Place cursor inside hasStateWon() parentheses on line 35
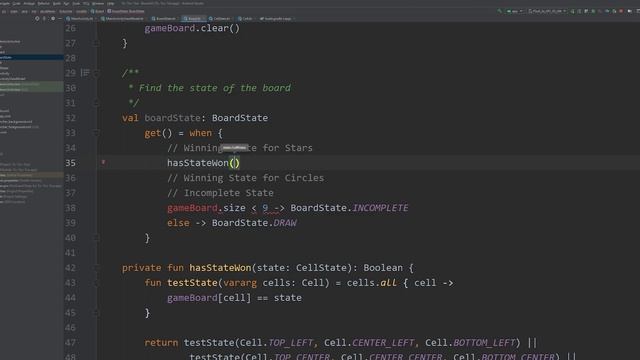This screenshot has width=640, height=360. 235,163
